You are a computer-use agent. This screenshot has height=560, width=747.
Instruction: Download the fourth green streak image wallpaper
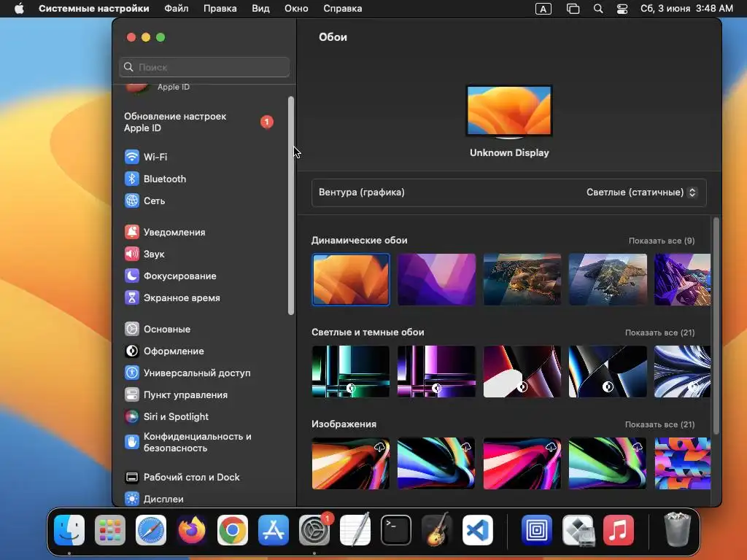tap(637, 447)
